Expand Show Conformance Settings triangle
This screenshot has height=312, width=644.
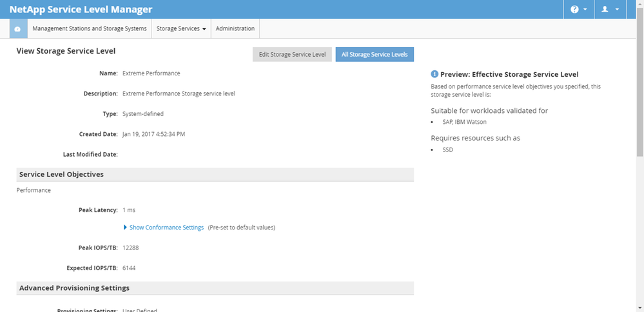125,228
